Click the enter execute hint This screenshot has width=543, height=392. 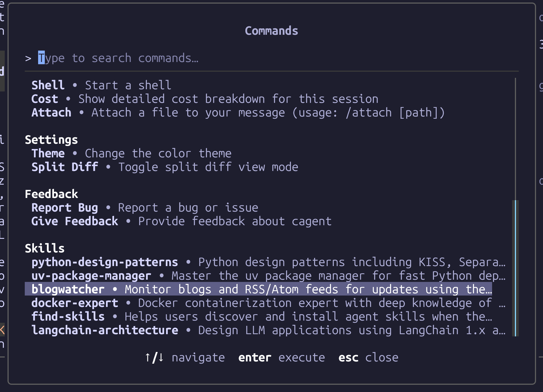(281, 358)
